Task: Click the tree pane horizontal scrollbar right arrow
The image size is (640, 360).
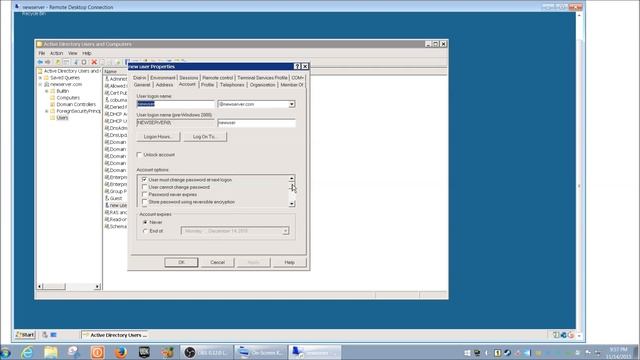Action: click(98, 287)
